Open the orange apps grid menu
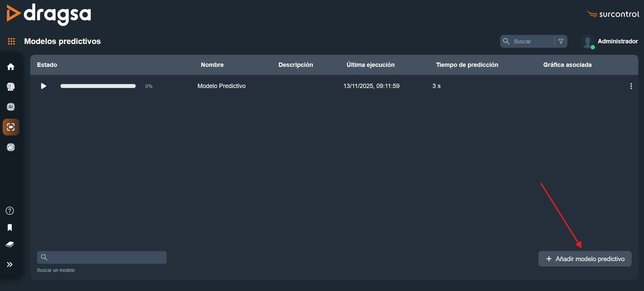This screenshot has width=644, height=291. [11, 41]
